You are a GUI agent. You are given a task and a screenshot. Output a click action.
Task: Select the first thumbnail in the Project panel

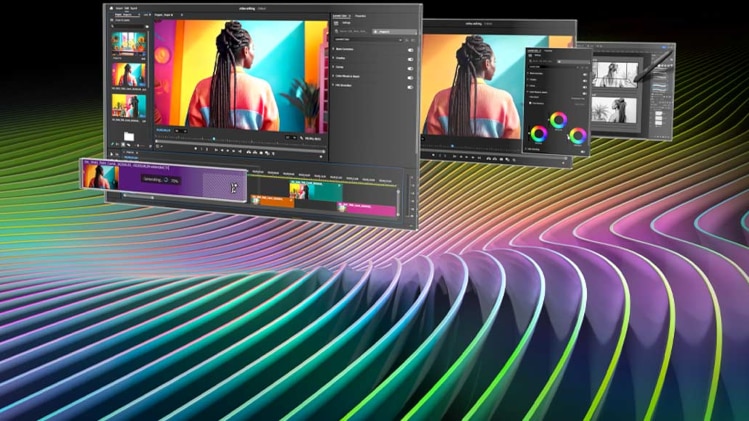pyautogui.click(x=129, y=43)
